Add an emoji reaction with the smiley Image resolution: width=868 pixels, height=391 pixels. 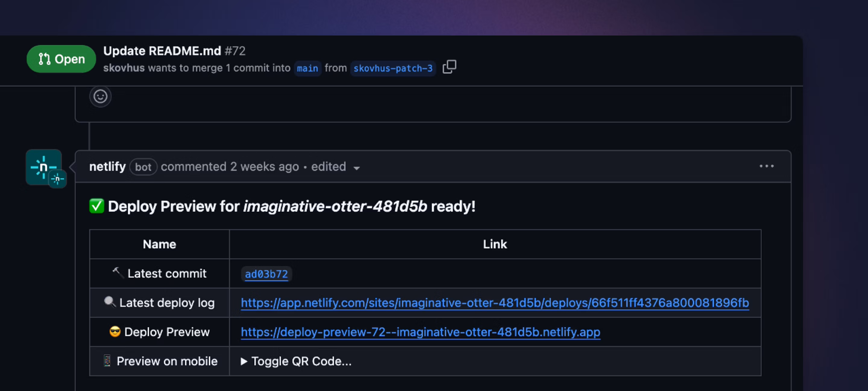pos(100,97)
